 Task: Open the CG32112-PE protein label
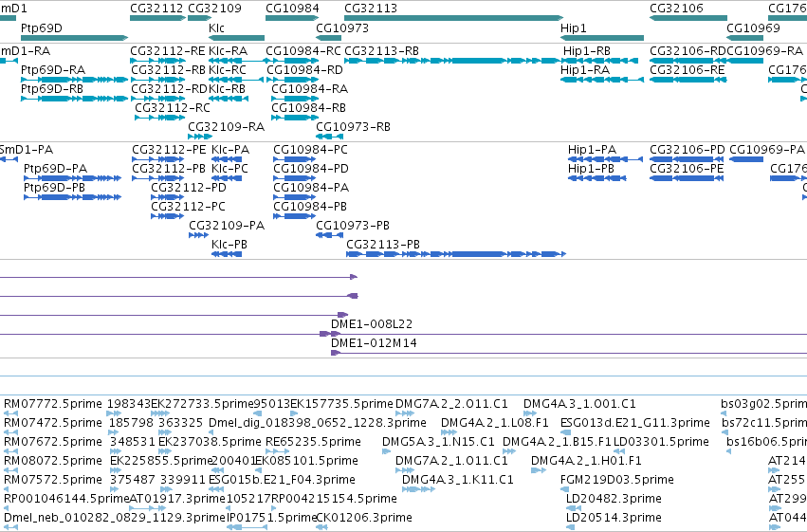(x=170, y=150)
